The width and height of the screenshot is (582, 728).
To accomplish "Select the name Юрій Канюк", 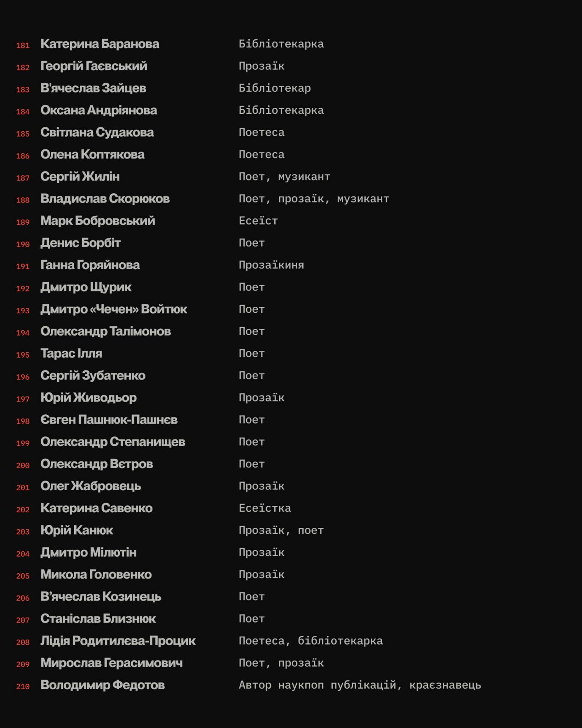I will pos(77,530).
